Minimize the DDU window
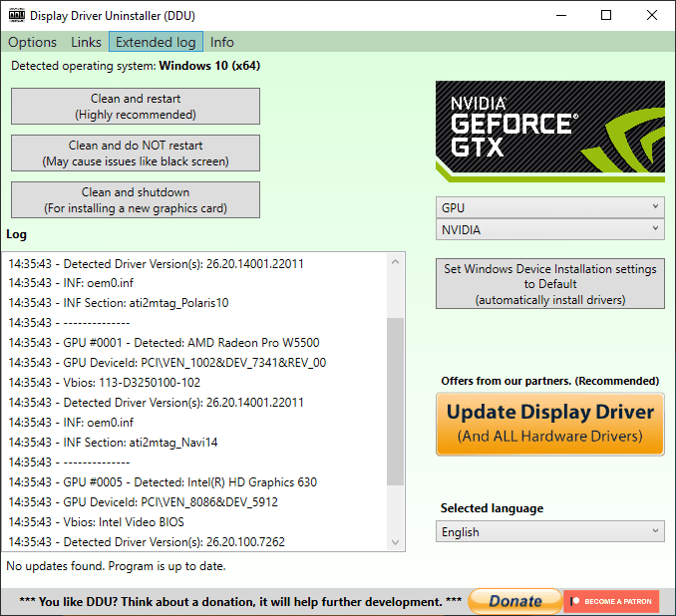Image resolution: width=676 pixels, height=616 pixels. point(561,16)
